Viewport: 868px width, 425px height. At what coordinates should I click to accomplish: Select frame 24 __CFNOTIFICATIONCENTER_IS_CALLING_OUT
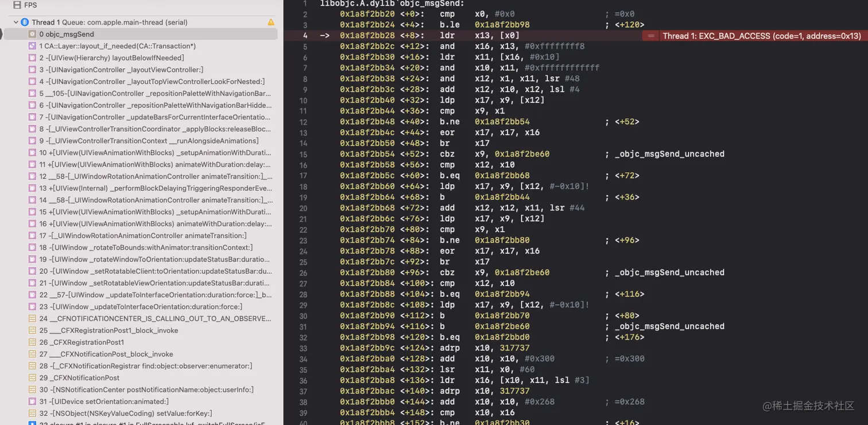coord(141,319)
